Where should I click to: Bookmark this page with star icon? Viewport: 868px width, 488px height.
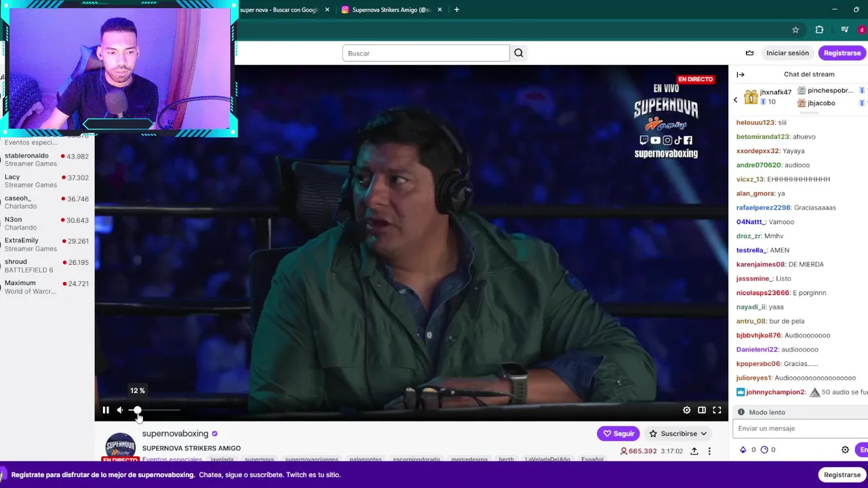[795, 30]
